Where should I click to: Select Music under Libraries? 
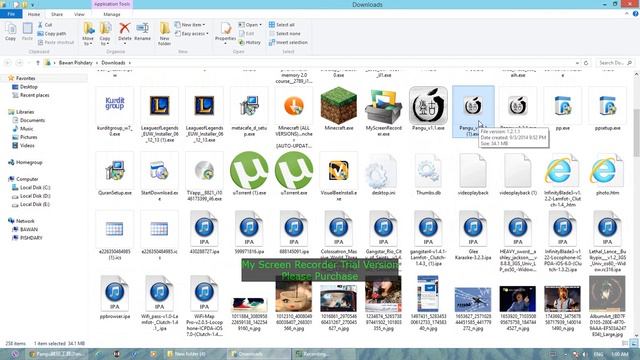click(27, 129)
